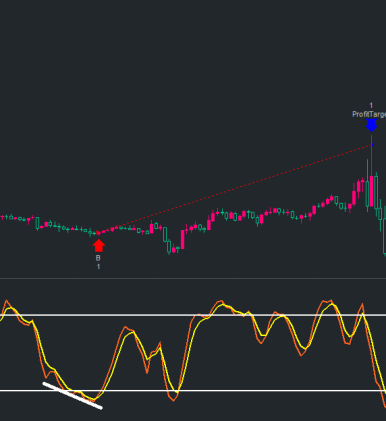The width and height of the screenshot is (386, 421).
Task: Select the lower white oversold level line
Action: [193, 390]
